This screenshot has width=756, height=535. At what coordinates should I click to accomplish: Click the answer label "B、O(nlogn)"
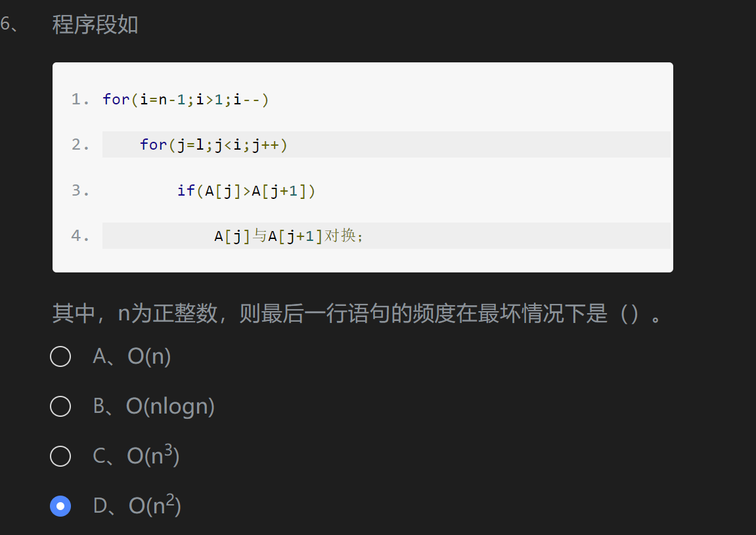[154, 406]
